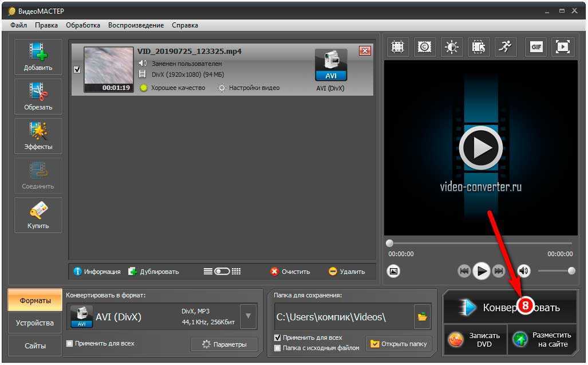This screenshot has height=365, width=588.
Task: Click Очистить to clear the list
Action: (x=290, y=271)
